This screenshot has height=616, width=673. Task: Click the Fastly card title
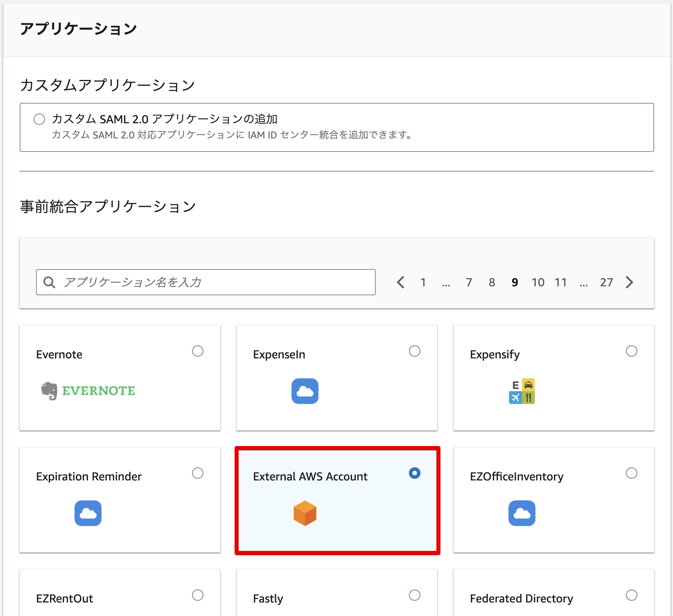click(268, 598)
